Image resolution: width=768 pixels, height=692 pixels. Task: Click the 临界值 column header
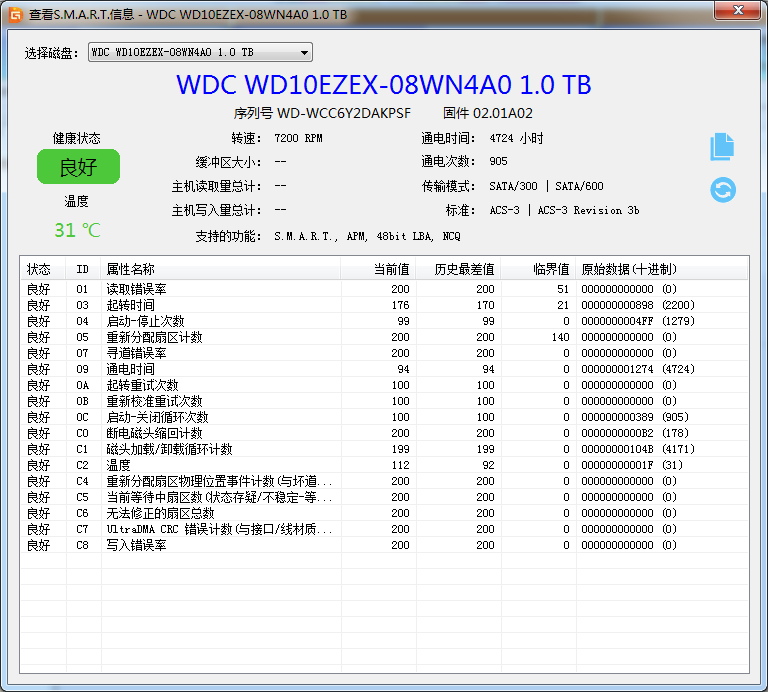[x=538, y=269]
